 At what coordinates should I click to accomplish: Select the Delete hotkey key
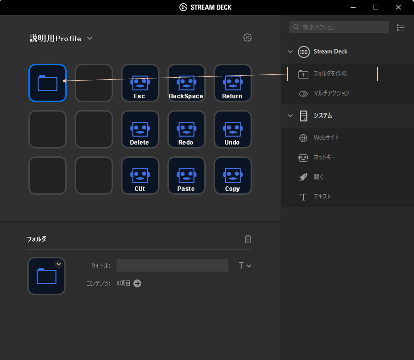click(x=140, y=129)
